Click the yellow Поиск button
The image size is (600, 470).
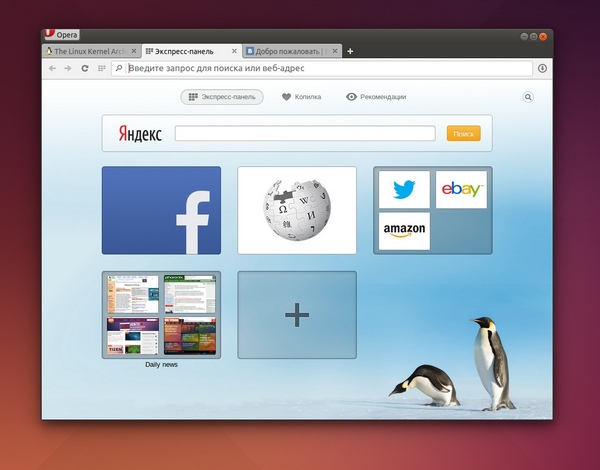pyautogui.click(x=463, y=134)
